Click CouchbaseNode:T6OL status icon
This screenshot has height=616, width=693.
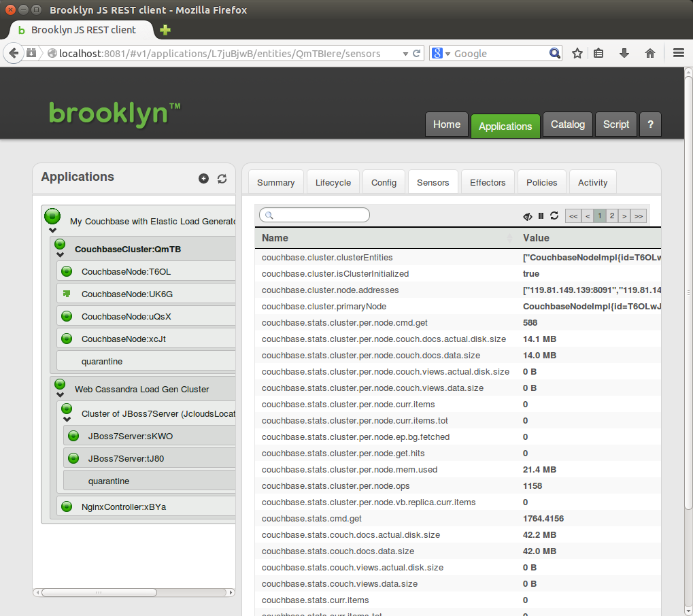pos(67,271)
